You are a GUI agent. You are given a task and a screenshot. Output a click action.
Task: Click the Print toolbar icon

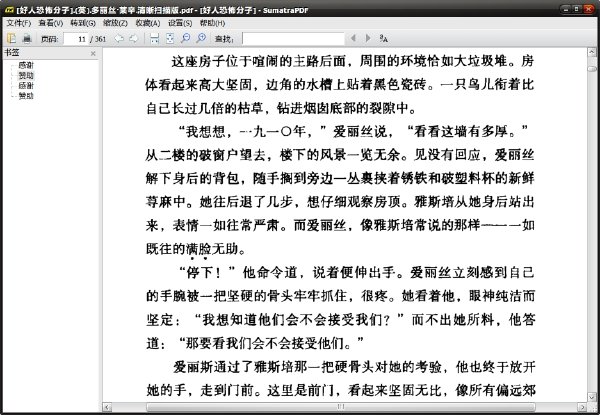(x=26, y=38)
